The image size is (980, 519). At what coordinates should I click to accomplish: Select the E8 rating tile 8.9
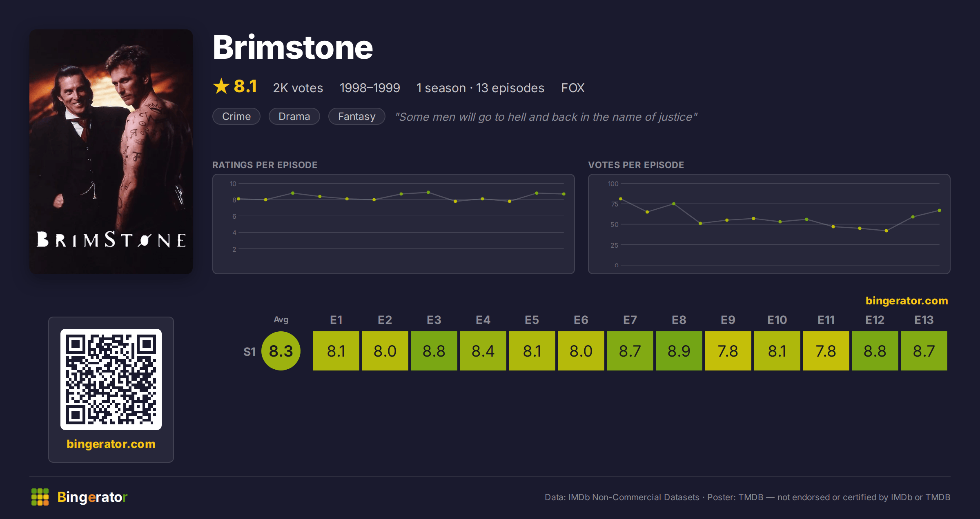(x=679, y=351)
